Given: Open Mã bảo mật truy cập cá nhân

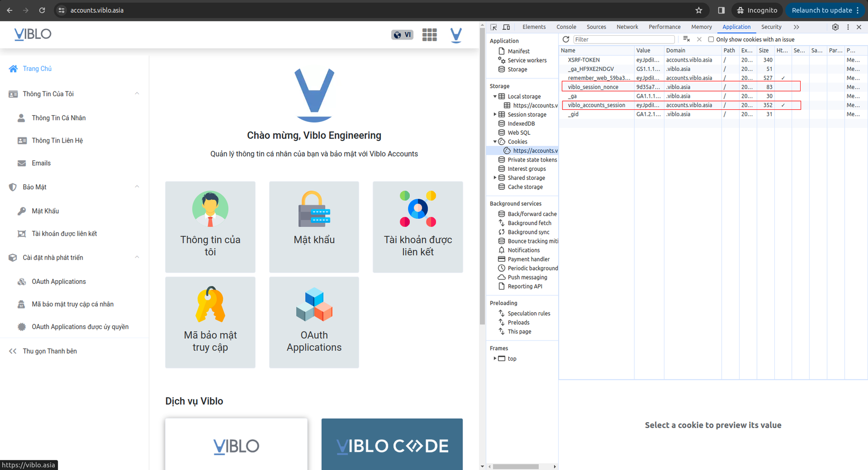Looking at the screenshot, I should 73,304.
